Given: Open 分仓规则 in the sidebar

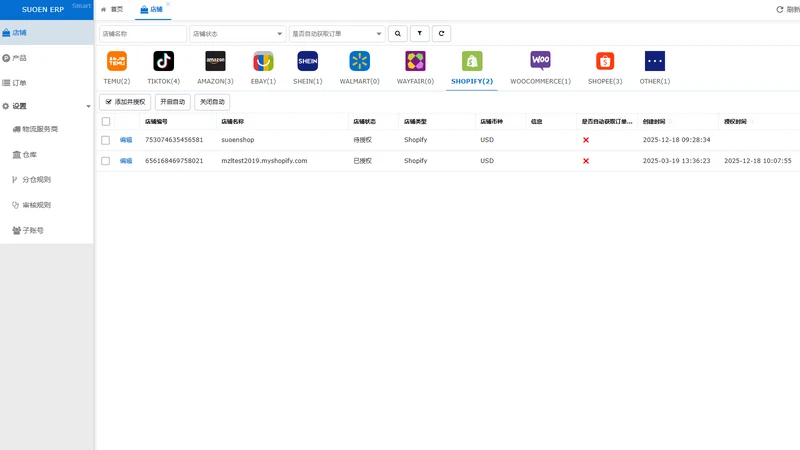Looking at the screenshot, I should pyautogui.click(x=46, y=180).
